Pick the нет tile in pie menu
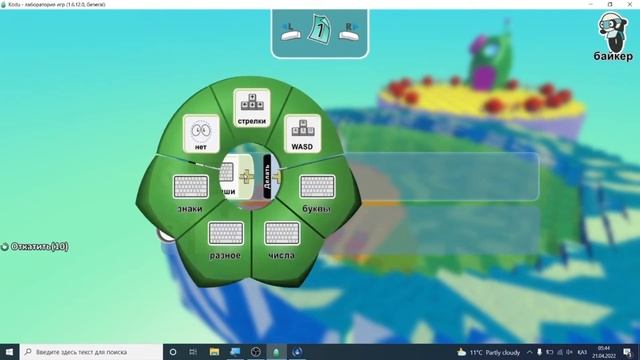This screenshot has width=640, height=360. [201, 133]
